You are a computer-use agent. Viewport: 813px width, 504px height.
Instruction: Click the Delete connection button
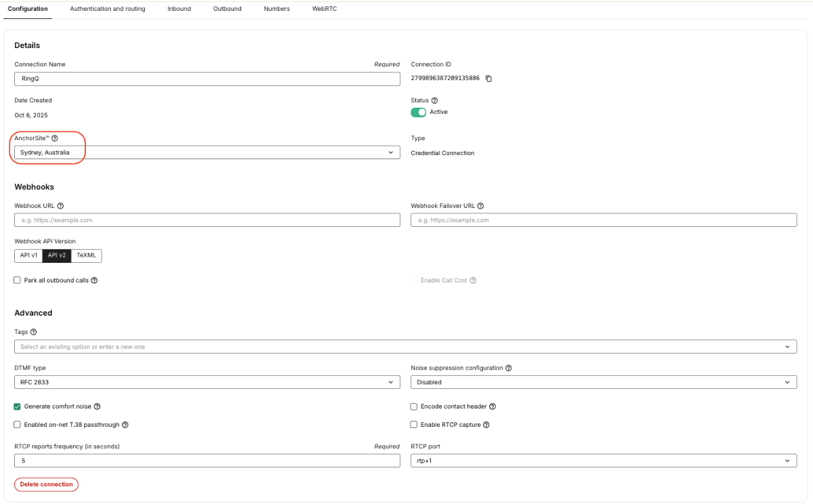[46, 484]
